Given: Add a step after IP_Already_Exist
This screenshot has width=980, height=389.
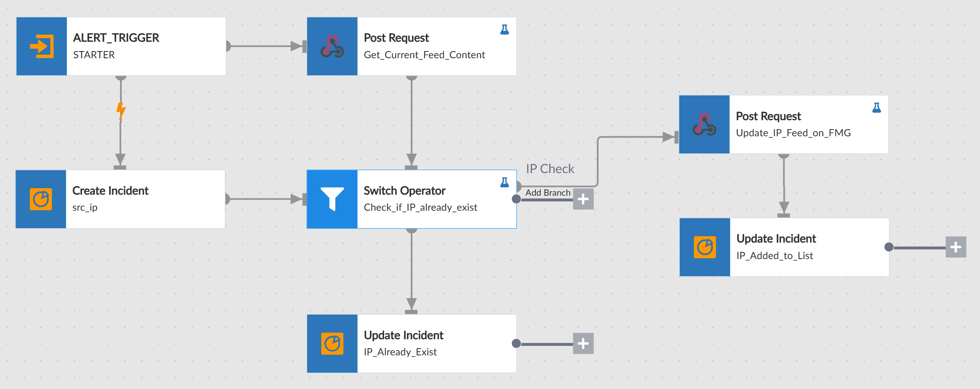Looking at the screenshot, I should coord(583,343).
